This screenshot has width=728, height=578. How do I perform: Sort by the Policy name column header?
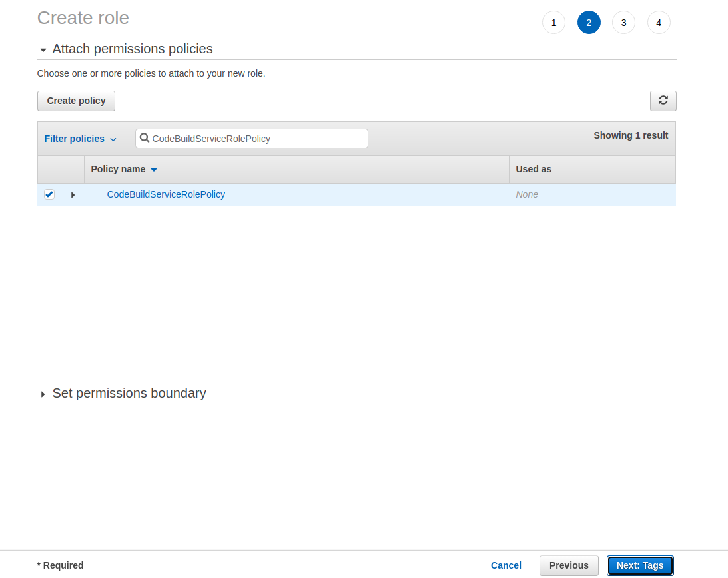click(118, 169)
